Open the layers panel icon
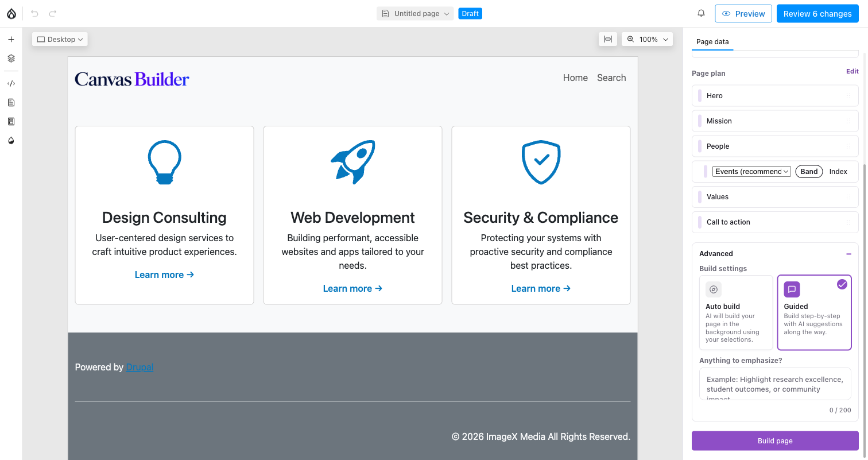The image size is (868, 460). point(11,58)
